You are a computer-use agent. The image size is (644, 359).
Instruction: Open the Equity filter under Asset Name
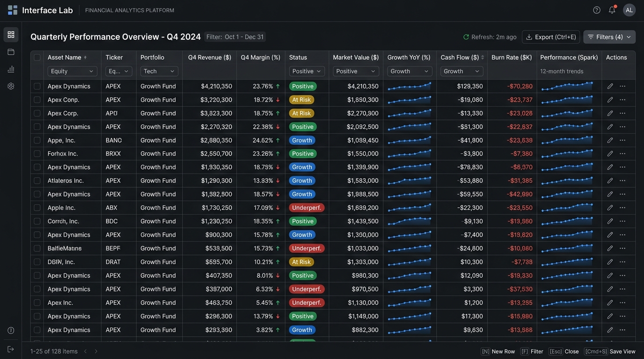click(x=72, y=71)
